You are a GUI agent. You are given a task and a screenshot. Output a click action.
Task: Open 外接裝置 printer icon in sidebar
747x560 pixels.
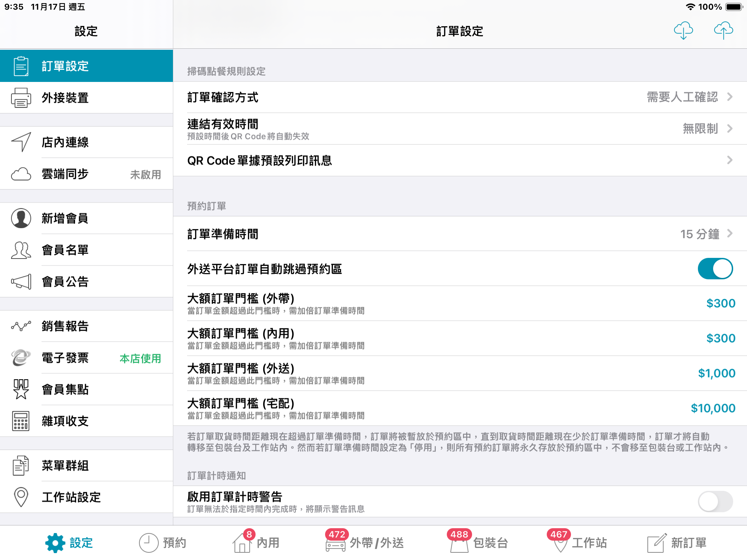coord(21,98)
